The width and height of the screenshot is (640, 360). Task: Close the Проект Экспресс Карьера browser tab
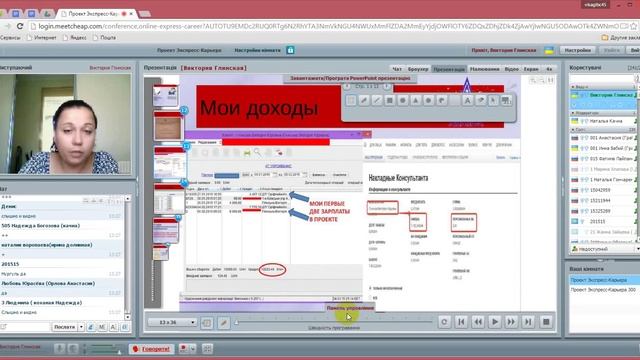pos(131,13)
